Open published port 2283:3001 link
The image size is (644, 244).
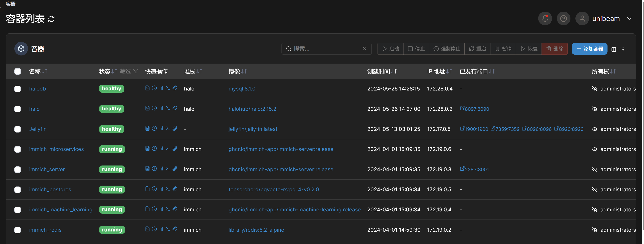click(x=474, y=170)
